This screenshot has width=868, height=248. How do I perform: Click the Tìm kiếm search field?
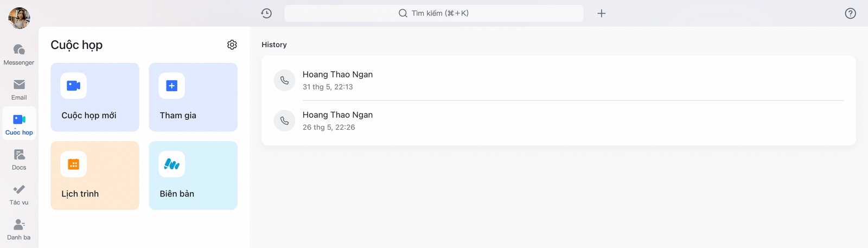tap(433, 13)
